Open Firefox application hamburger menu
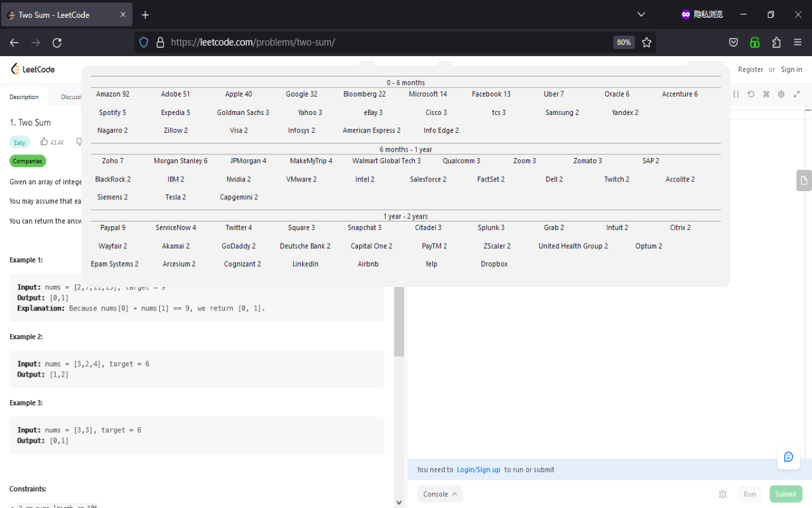The width and height of the screenshot is (812, 508). coord(798,43)
